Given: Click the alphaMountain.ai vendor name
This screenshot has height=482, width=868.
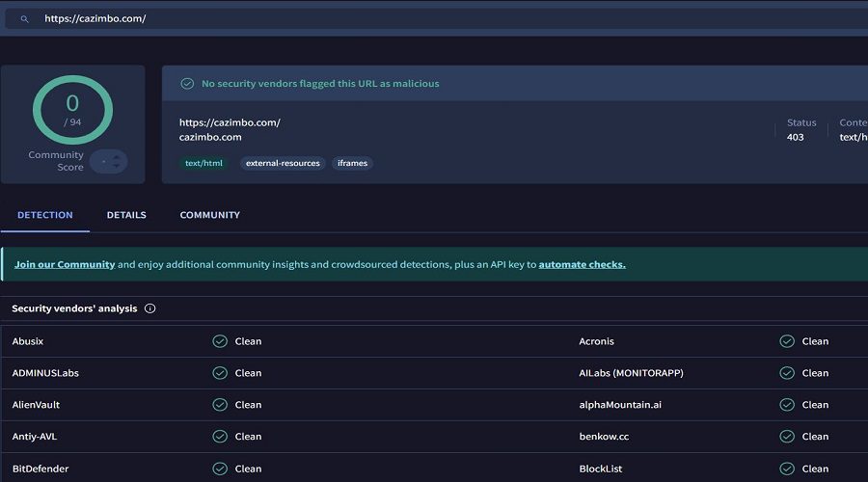Looking at the screenshot, I should [x=620, y=405].
